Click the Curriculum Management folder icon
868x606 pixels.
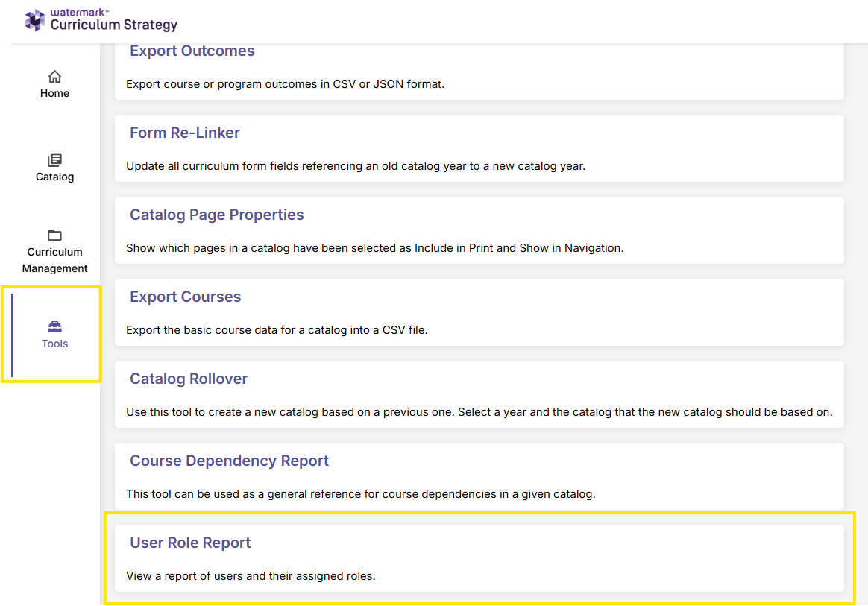pyautogui.click(x=54, y=236)
